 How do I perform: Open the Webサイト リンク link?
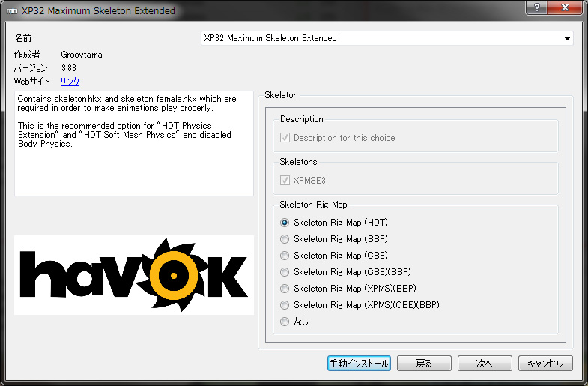tap(70, 82)
